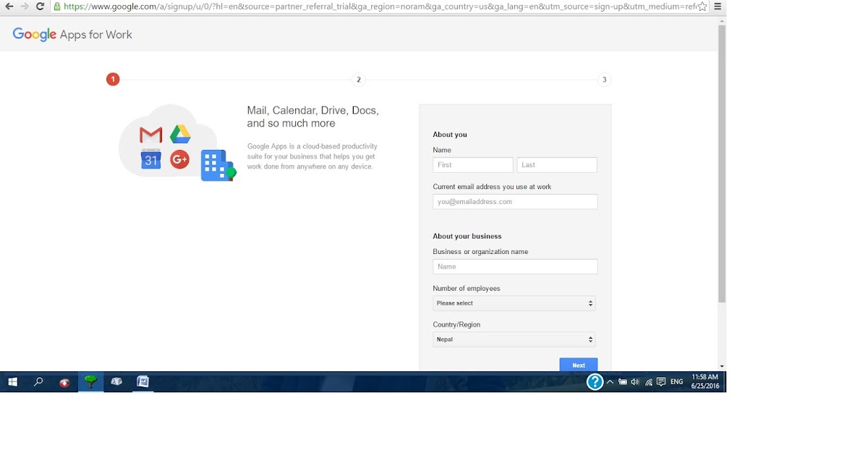This screenshot has height=456, width=868.
Task: Click the reload page button in the browser
Action: (x=41, y=6)
